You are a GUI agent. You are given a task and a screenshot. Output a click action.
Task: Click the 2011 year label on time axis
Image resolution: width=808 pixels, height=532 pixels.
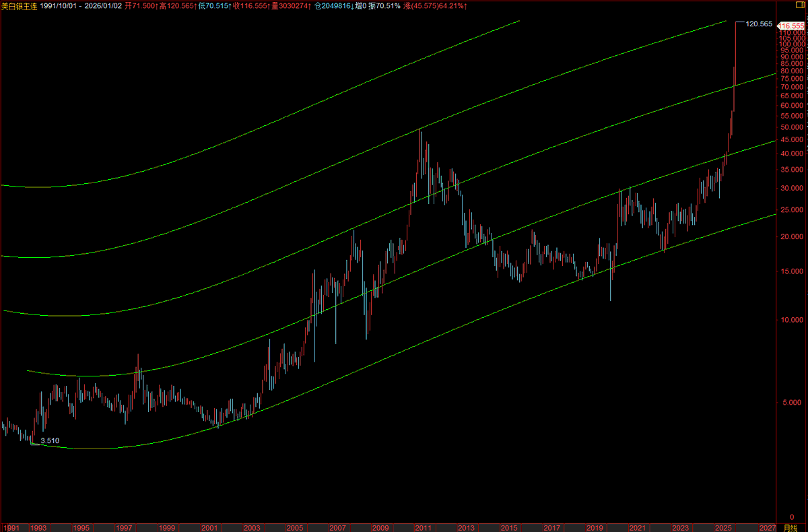tap(424, 528)
